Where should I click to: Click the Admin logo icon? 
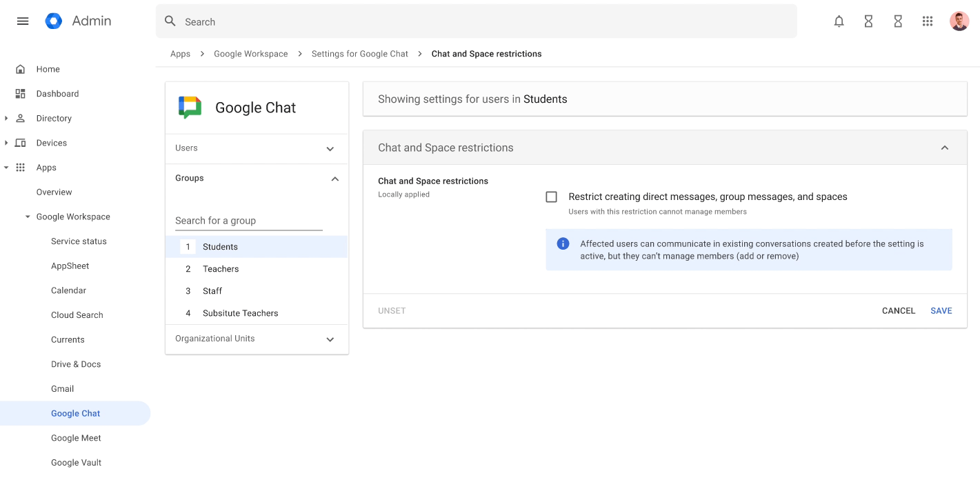coord(54,21)
